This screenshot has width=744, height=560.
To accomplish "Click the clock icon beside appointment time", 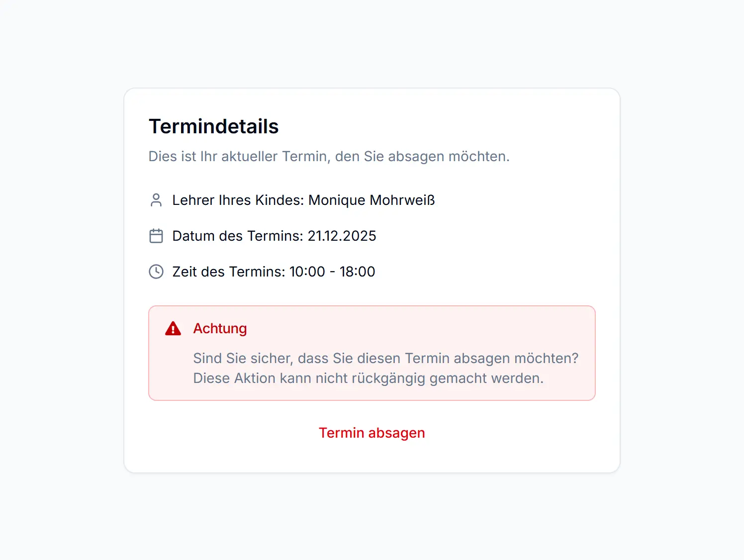I will (x=156, y=272).
